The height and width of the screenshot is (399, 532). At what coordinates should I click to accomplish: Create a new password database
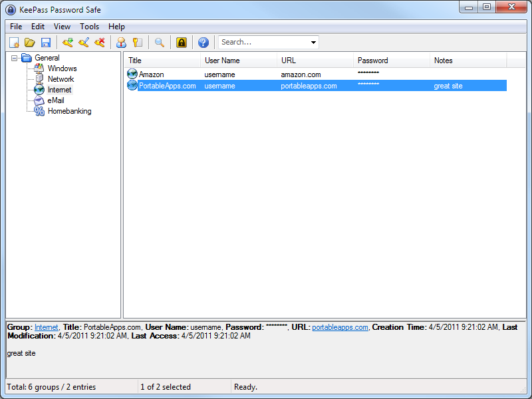click(x=14, y=42)
